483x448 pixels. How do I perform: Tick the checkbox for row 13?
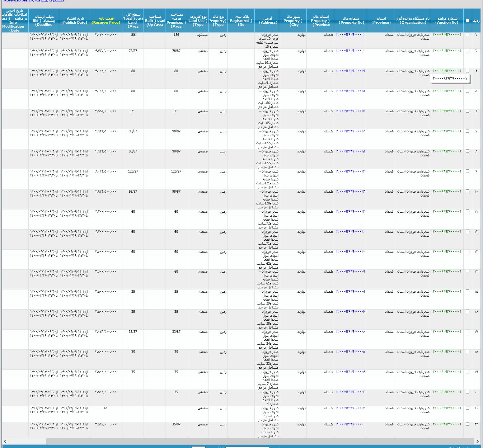point(467,252)
